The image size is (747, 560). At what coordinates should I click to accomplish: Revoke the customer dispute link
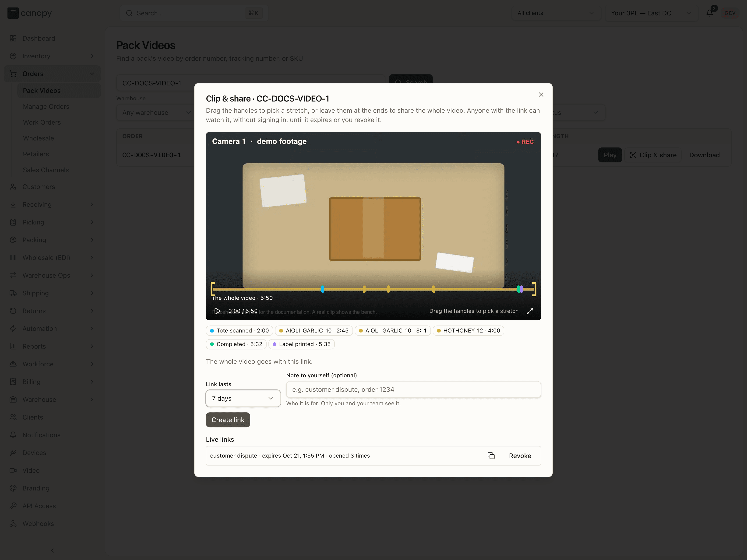pyautogui.click(x=520, y=456)
